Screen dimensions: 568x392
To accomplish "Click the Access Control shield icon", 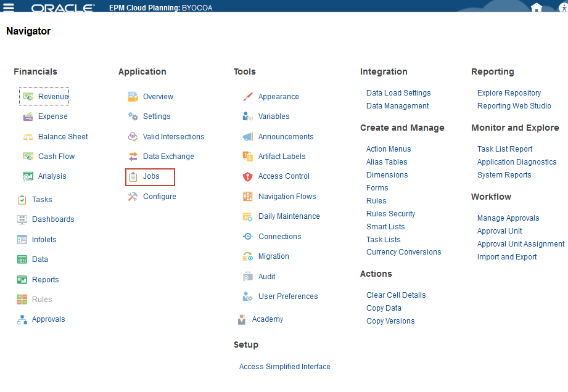I will pyautogui.click(x=247, y=176).
